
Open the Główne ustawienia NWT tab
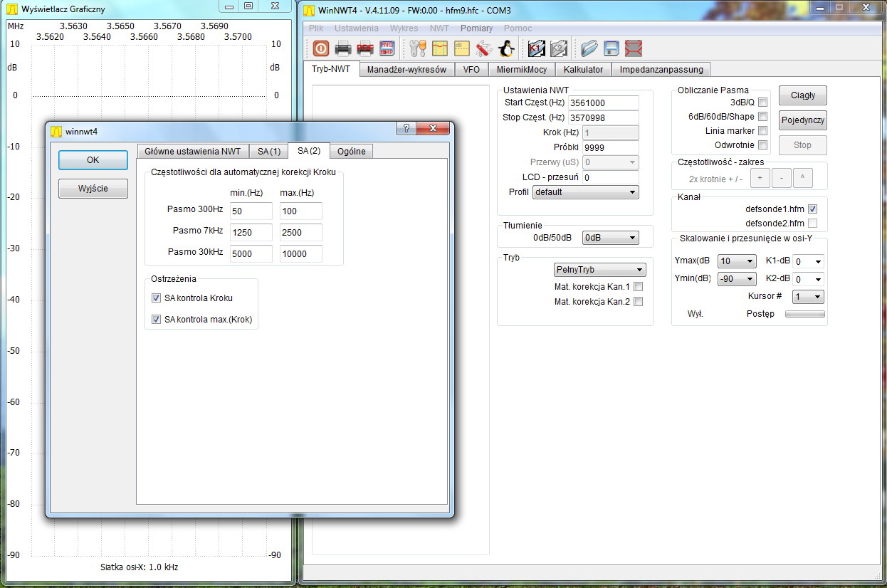pos(192,151)
